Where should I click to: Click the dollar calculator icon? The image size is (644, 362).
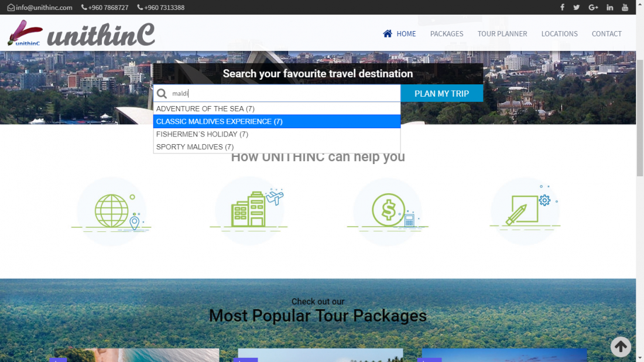pos(388,211)
